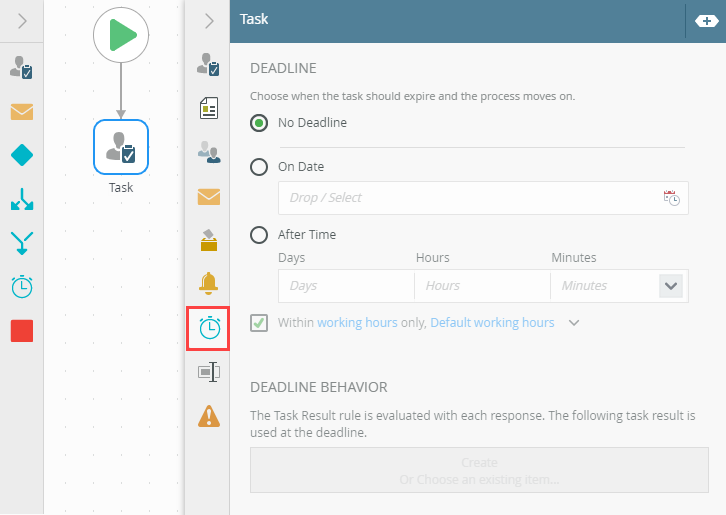Select the Decision diamond step in the toolbox
The width and height of the screenshot is (726, 515).
point(22,155)
